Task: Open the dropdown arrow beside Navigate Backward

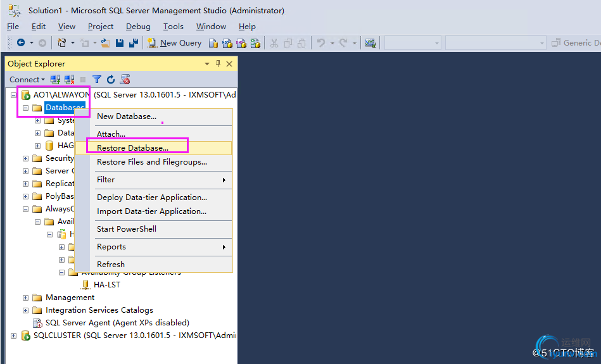Action: (32, 43)
